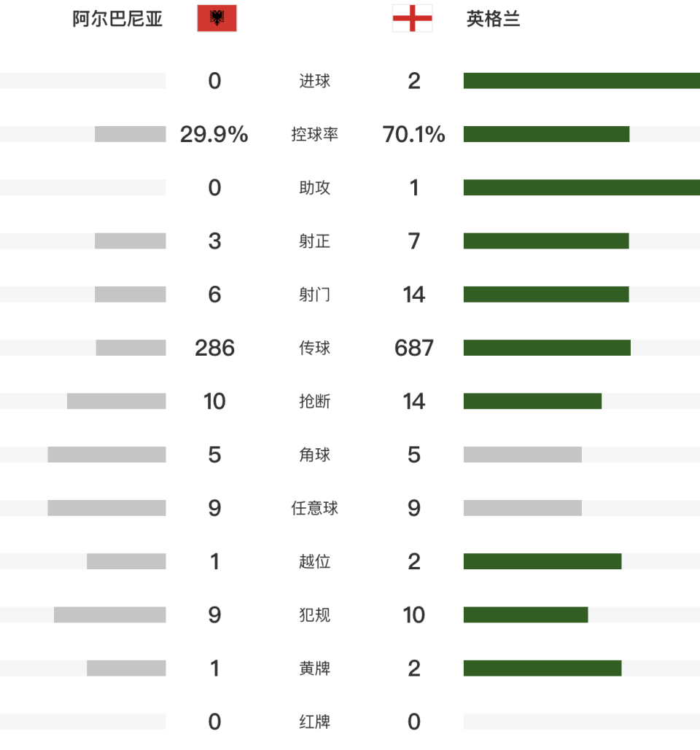Click the 任意球 stat label
The image size is (700, 750).
pyautogui.click(x=314, y=508)
